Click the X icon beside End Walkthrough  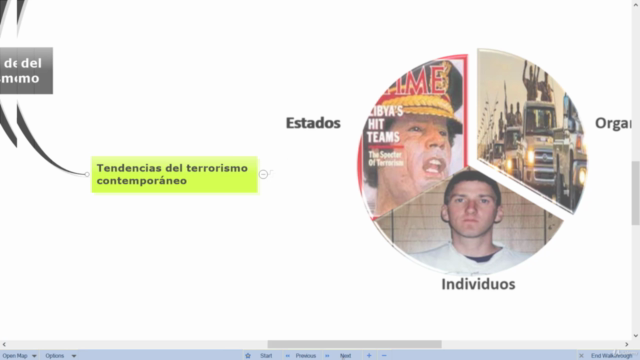581,356
